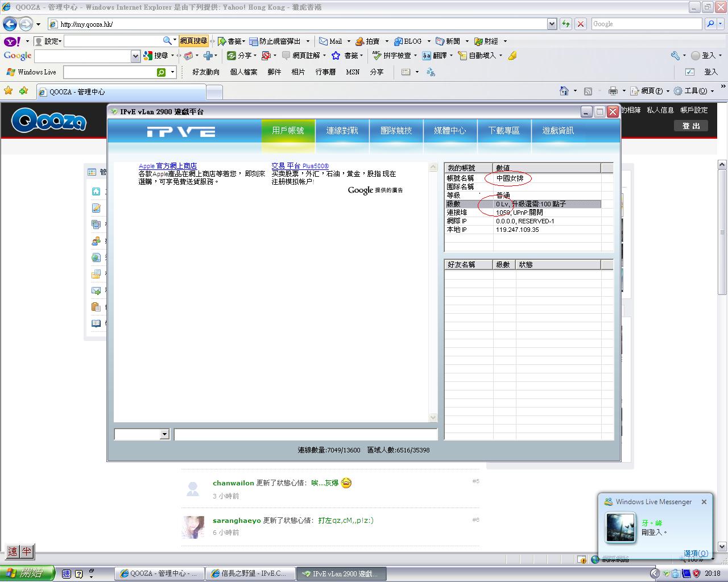Open the Yahoo 拍賣 auction icon

pyautogui.click(x=359, y=41)
